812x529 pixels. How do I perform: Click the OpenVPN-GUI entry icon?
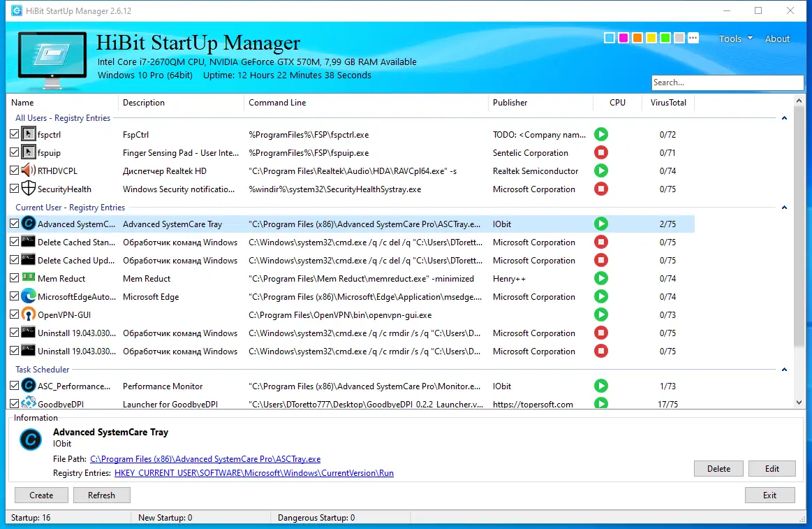coord(29,314)
